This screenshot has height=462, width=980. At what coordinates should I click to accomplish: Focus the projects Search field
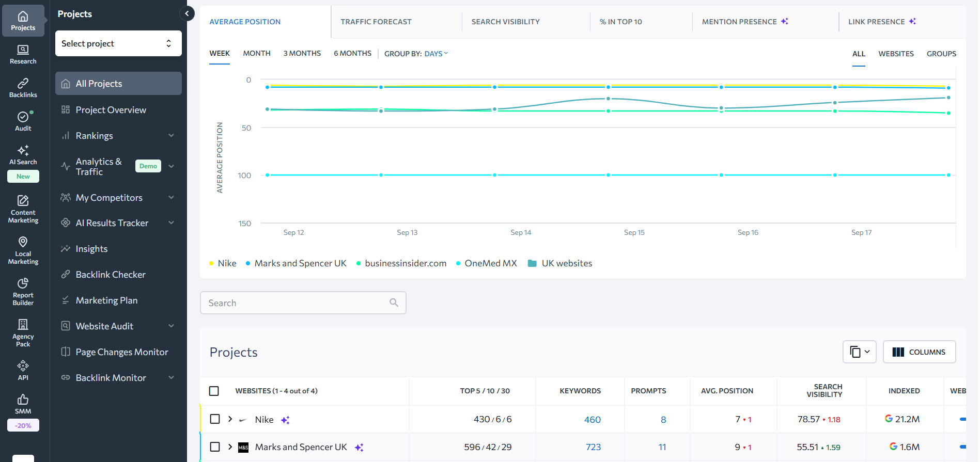(303, 303)
